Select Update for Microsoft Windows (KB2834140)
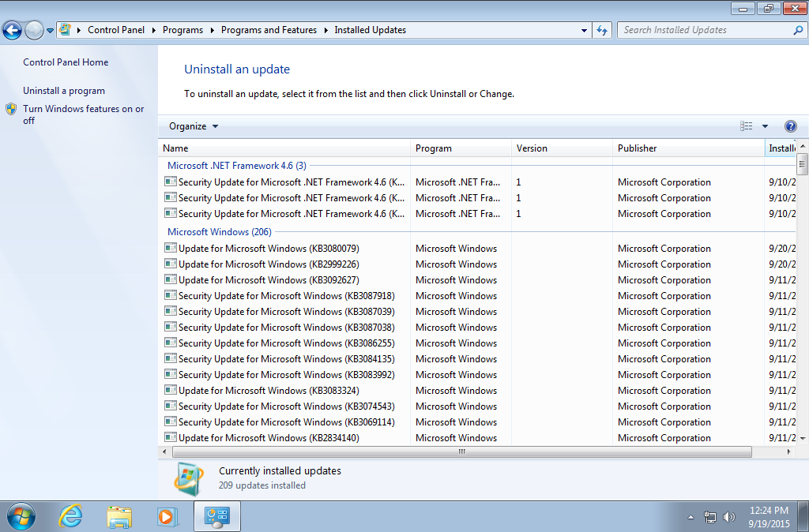The image size is (809, 532). (269, 438)
